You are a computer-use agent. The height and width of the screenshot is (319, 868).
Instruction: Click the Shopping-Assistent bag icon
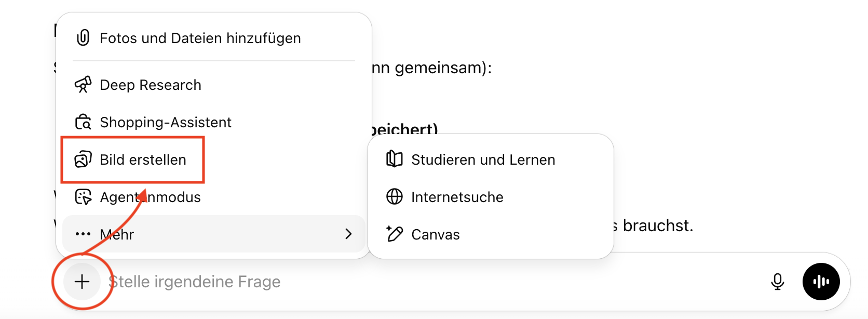point(83,122)
